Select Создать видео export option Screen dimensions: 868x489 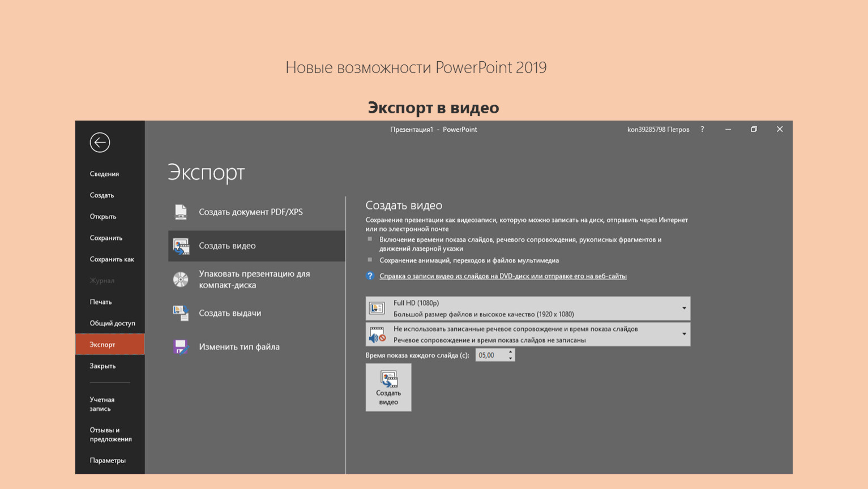[x=256, y=246]
